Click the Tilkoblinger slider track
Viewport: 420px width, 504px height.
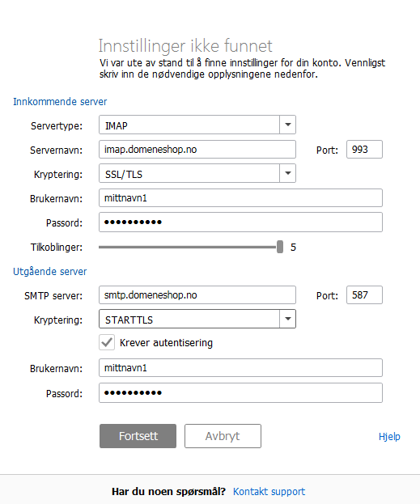point(188,247)
